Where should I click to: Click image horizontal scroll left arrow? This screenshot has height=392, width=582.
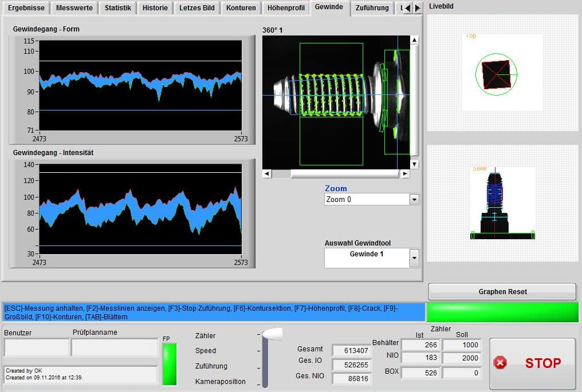[267, 173]
